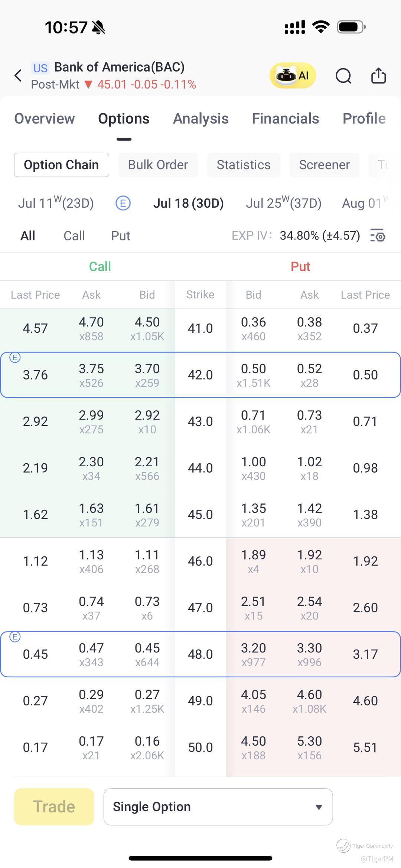
Task: Tap the earnings E badge on strike 42.0 row
Action: 14,358
